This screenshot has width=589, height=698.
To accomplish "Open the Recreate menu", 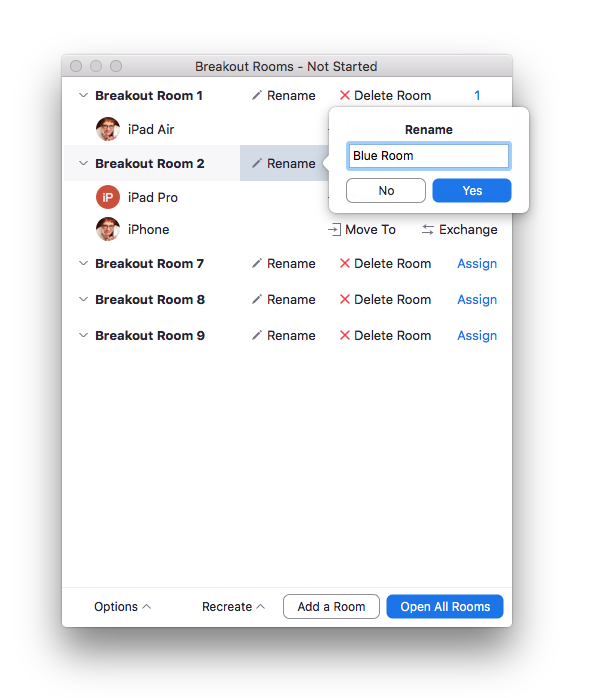I will pyautogui.click(x=233, y=607).
